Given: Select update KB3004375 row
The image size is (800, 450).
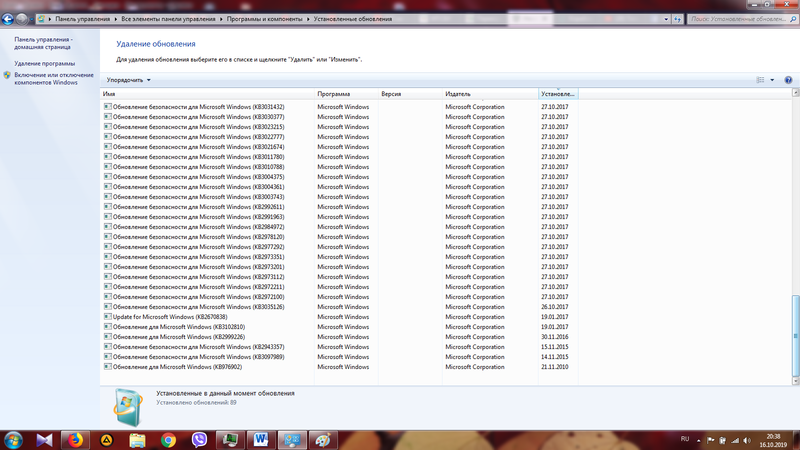Looking at the screenshot, I should (x=339, y=177).
